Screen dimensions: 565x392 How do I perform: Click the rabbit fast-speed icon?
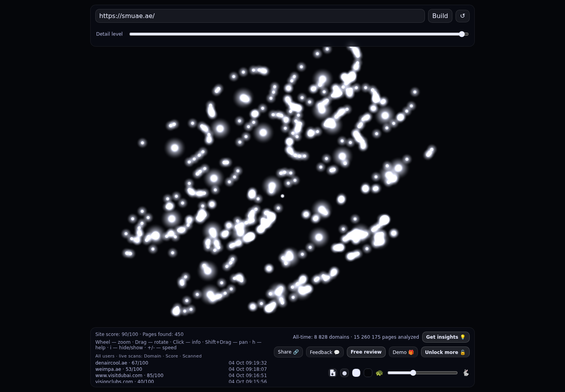pyautogui.click(x=466, y=373)
